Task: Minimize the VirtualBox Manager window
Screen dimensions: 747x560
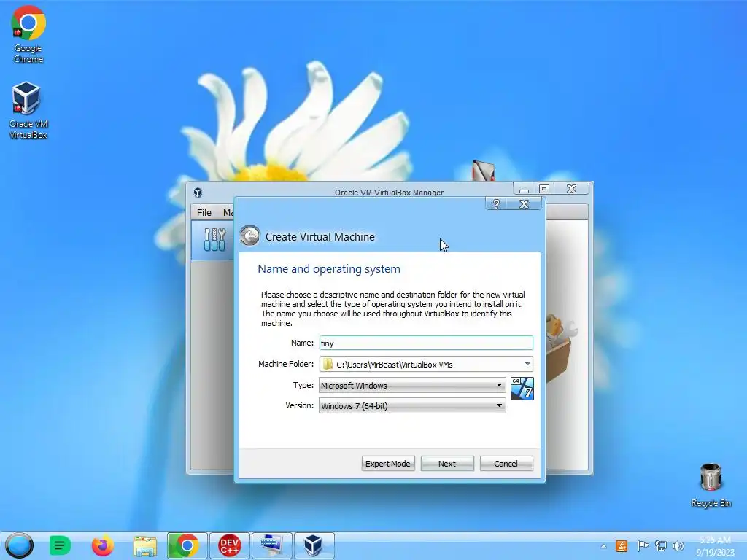Action: [x=524, y=189]
